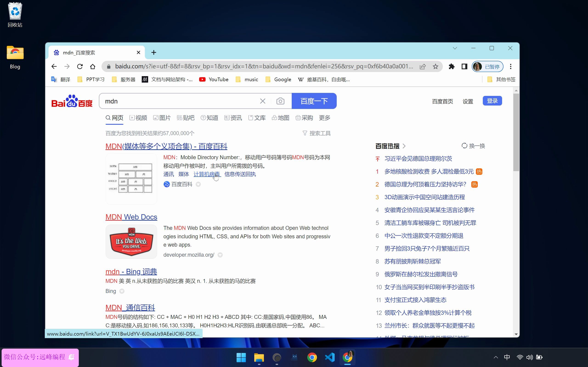588x367 pixels.
Task: Open Chrome three-dot menu
Action: [511, 67]
